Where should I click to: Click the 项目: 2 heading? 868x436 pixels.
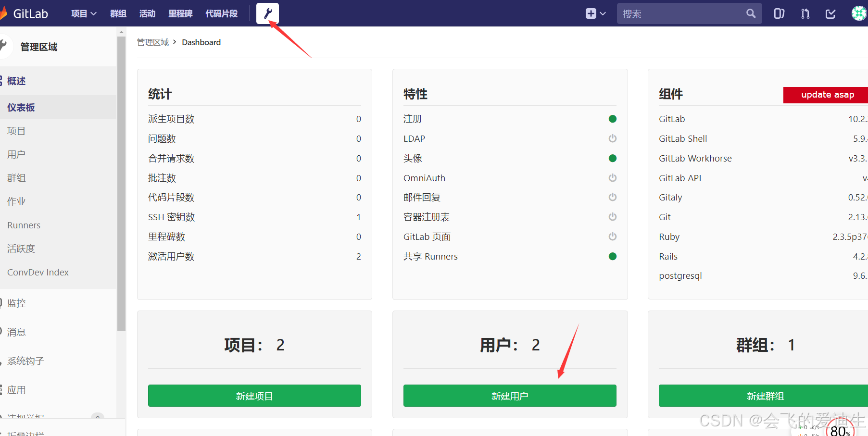[x=254, y=345]
